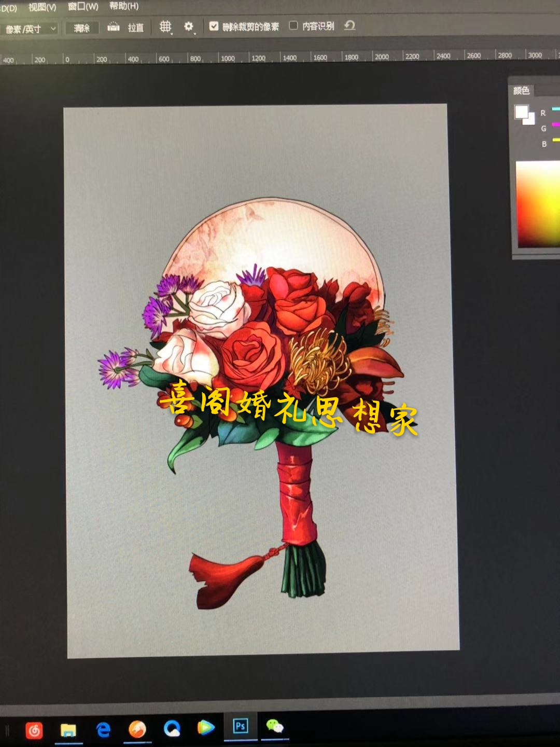560x747 pixels.
Task: Click the G channel magenta slider
Action: coord(555,125)
